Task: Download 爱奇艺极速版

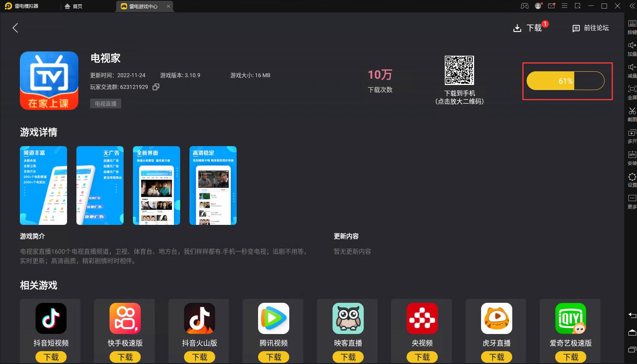Action: pos(571,357)
